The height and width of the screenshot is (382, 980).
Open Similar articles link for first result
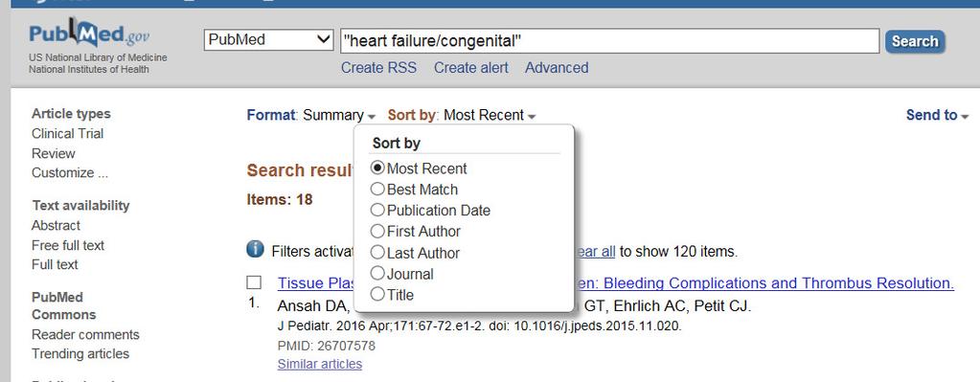tap(319, 364)
